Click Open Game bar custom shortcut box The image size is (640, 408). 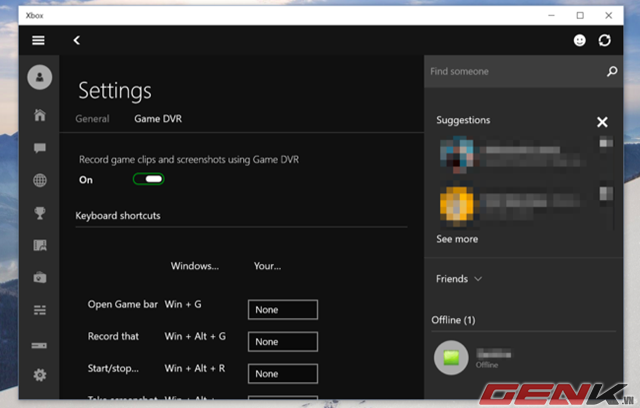click(x=282, y=310)
